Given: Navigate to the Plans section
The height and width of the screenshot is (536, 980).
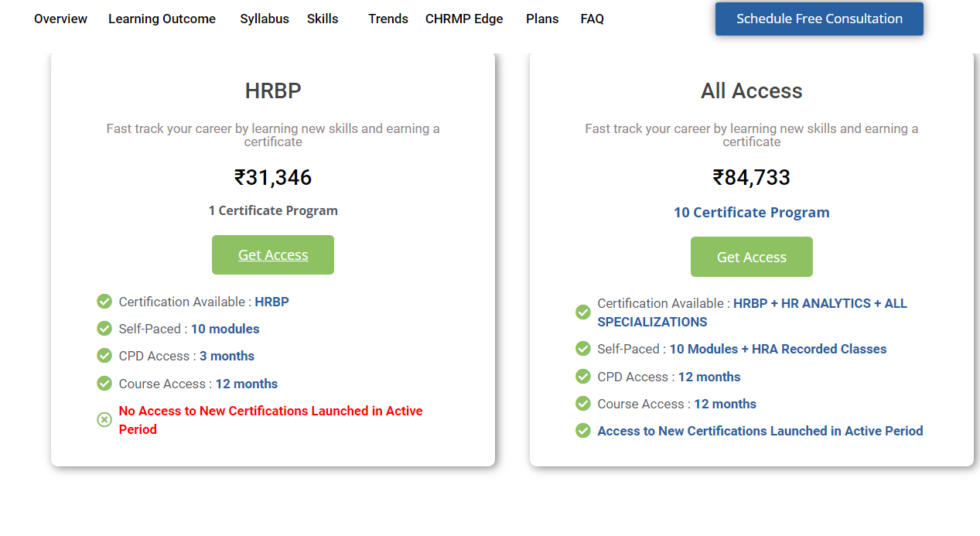Looking at the screenshot, I should click(542, 19).
